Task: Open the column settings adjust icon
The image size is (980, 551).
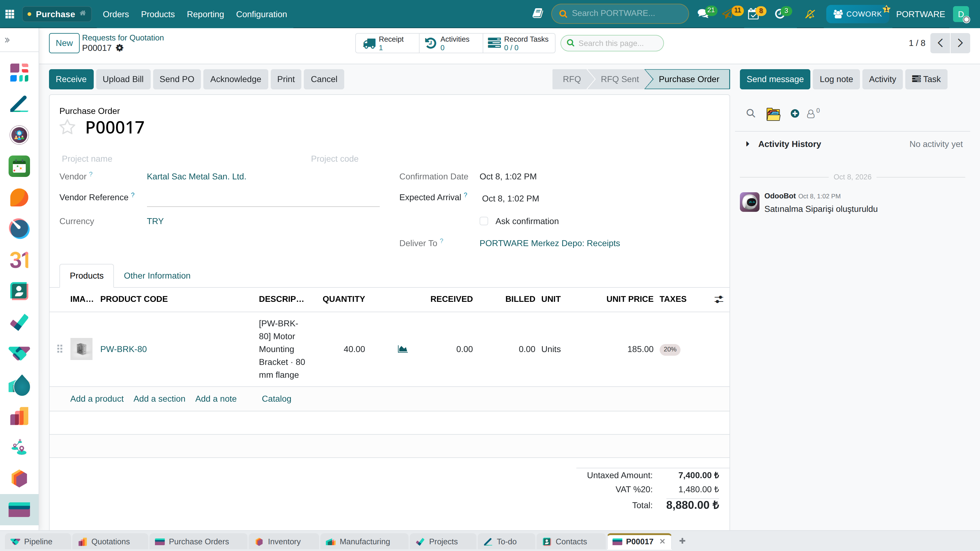Action: click(719, 299)
